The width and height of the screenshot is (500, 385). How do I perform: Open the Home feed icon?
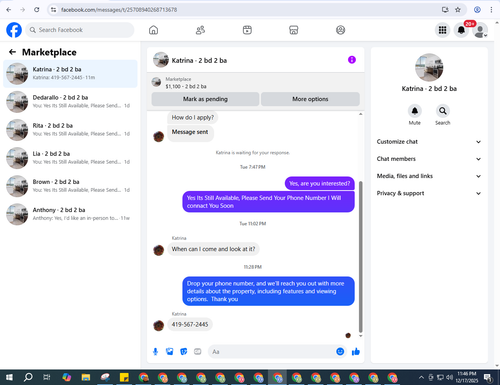[x=153, y=30]
